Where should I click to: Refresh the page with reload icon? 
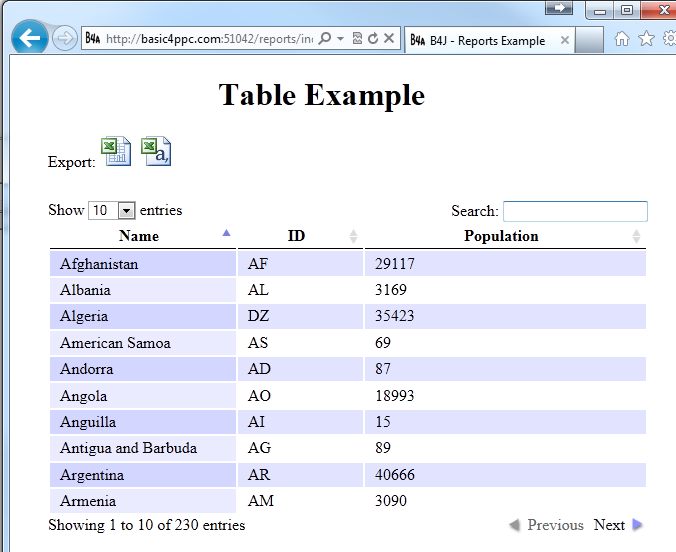[373, 38]
